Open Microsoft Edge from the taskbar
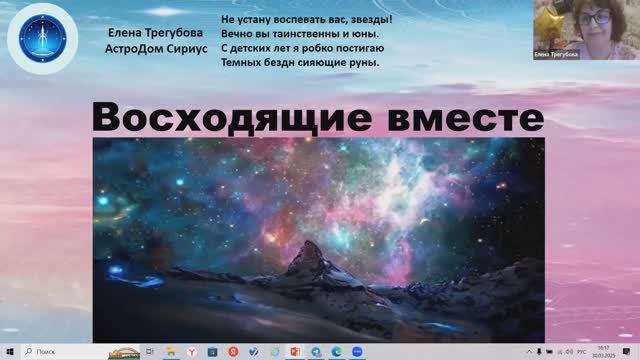The height and width of the screenshot is (360, 640). click(x=337, y=351)
